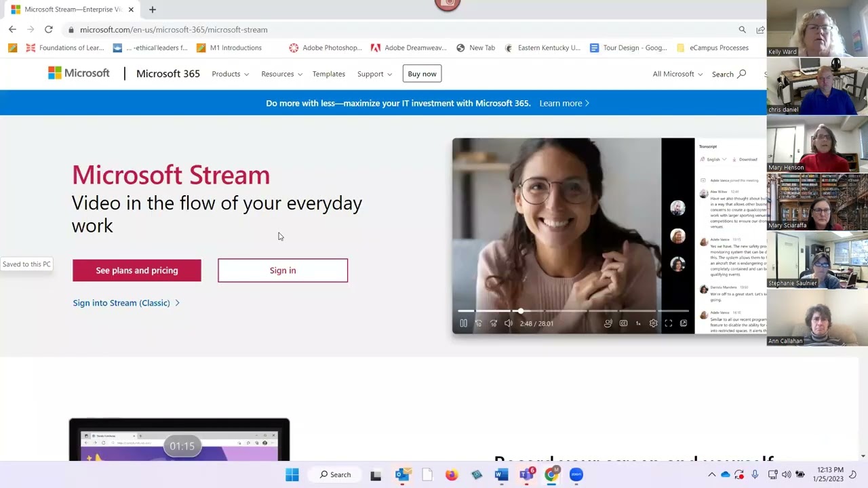Pause the hero video with pause icon
868x488 pixels.
coord(463,323)
